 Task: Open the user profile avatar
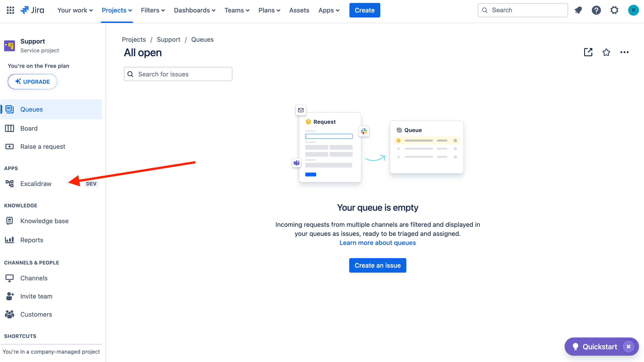(x=633, y=10)
